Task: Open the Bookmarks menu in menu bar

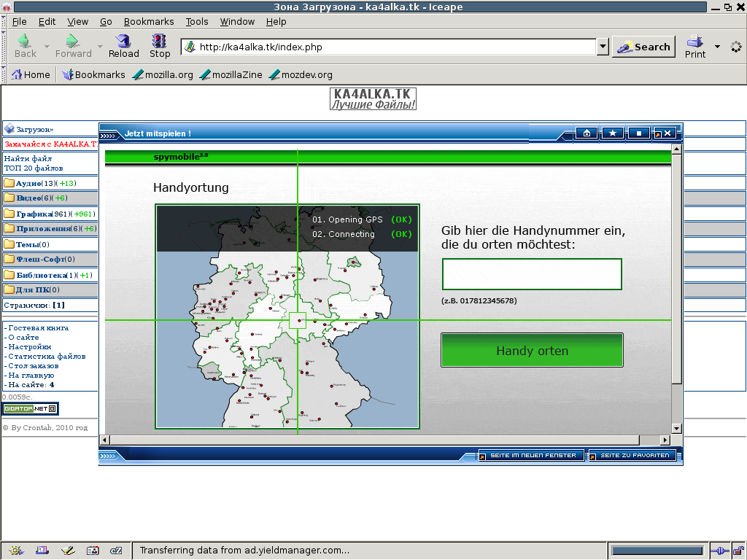Action: pos(148,22)
